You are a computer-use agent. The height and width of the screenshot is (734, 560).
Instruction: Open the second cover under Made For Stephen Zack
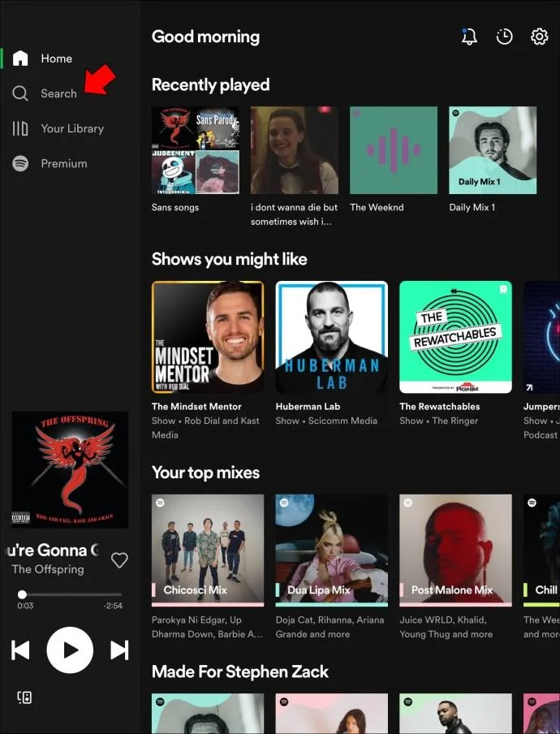click(x=332, y=714)
